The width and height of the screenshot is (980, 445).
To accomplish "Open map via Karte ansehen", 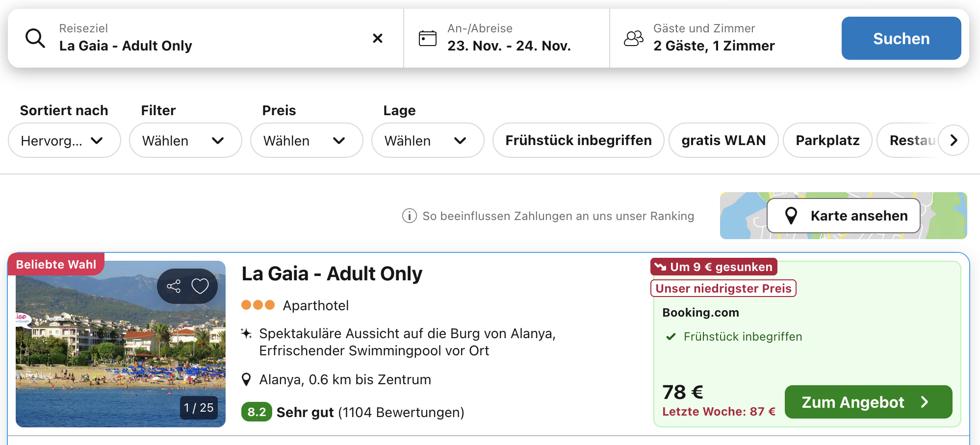I will tap(844, 216).
